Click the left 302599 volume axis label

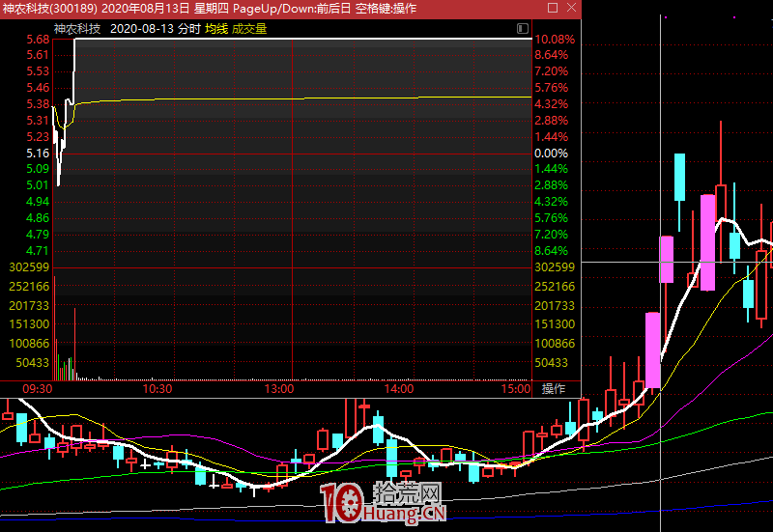click(x=29, y=267)
